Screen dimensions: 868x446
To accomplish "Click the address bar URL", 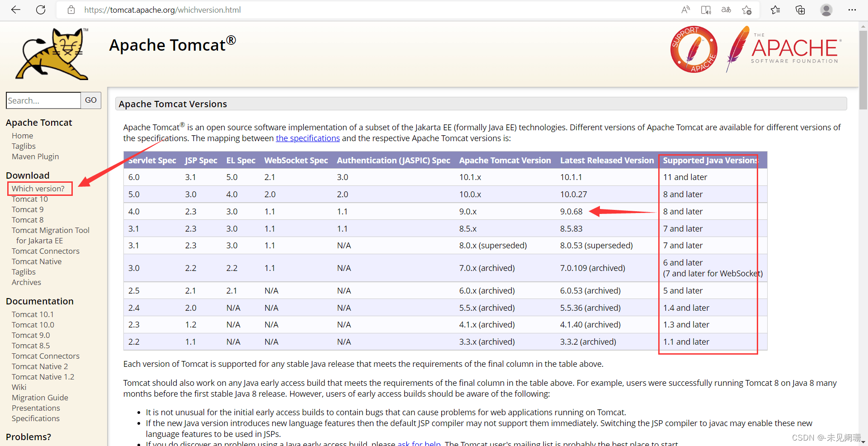I will coord(162,10).
